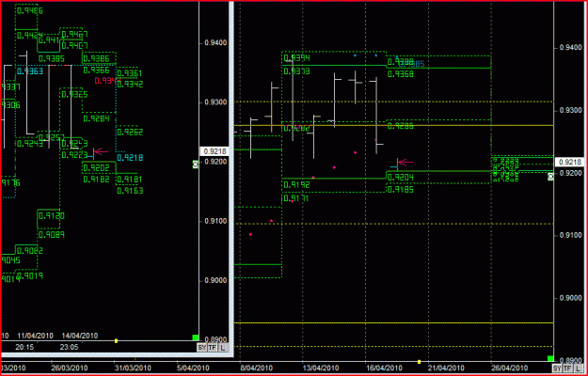Click the 0.9163 level label
588x376 pixels.
point(130,191)
